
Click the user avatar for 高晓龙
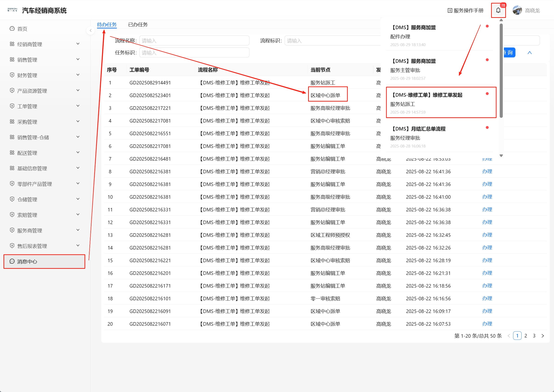(517, 10)
